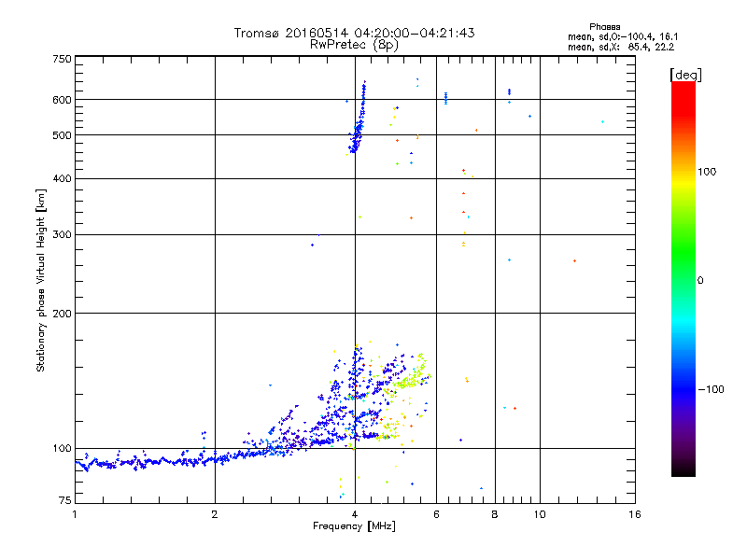Image resolution: width=747 pixels, height=560 pixels.
Task: Click the subtitle 'RwPretec (8p)'
Action: coord(354,45)
